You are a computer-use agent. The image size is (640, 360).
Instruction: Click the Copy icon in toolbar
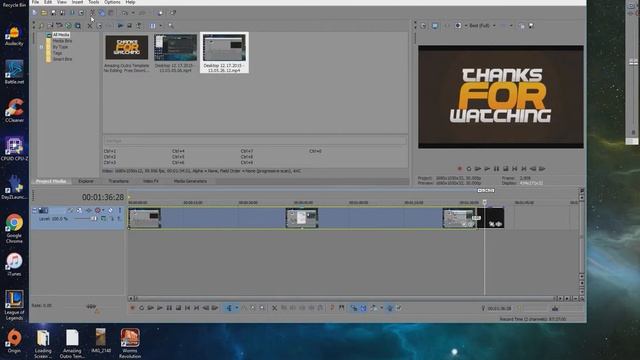tap(102, 13)
